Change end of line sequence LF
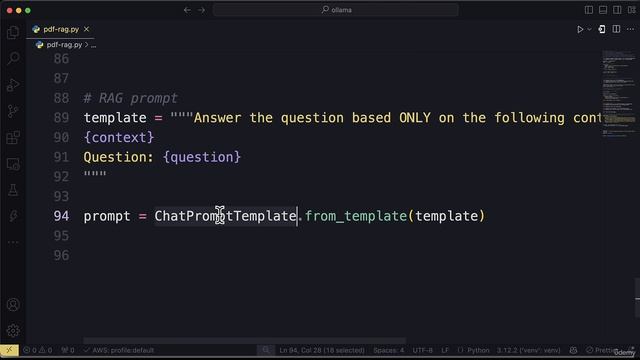640x360 pixels. (x=445, y=350)
